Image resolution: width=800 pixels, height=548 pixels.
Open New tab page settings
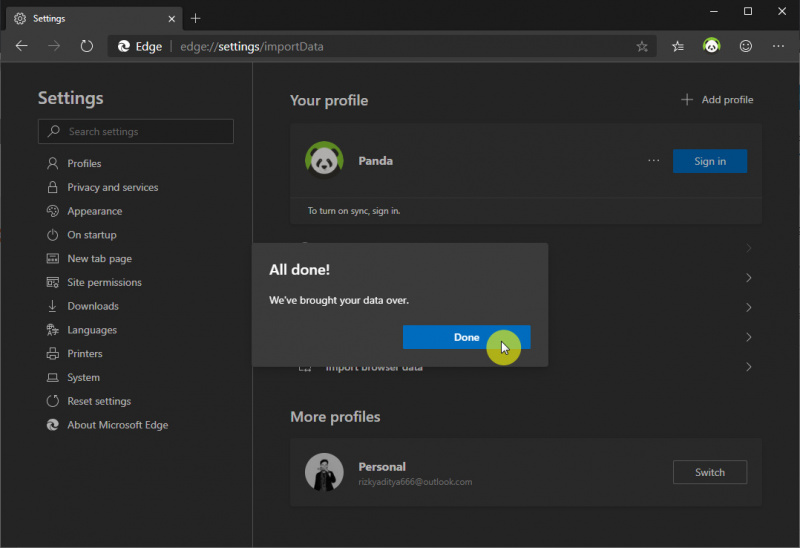click(x=99, y=259)
